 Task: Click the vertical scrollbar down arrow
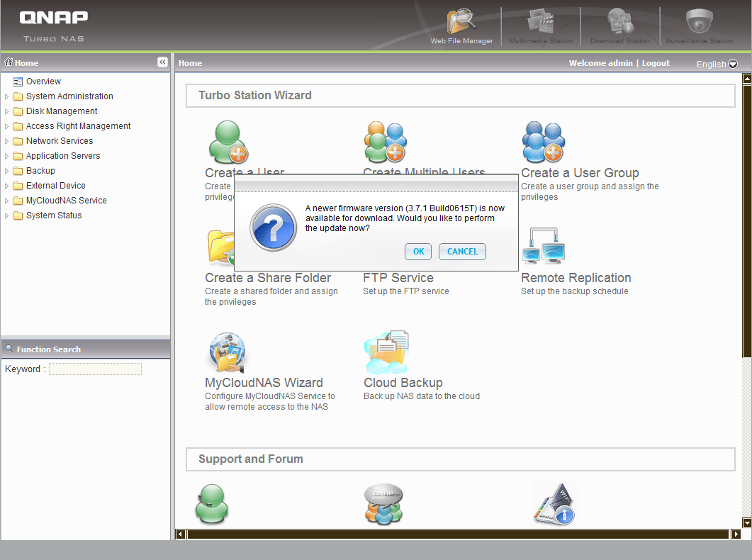pyautogui.click(x=747, y=522)
